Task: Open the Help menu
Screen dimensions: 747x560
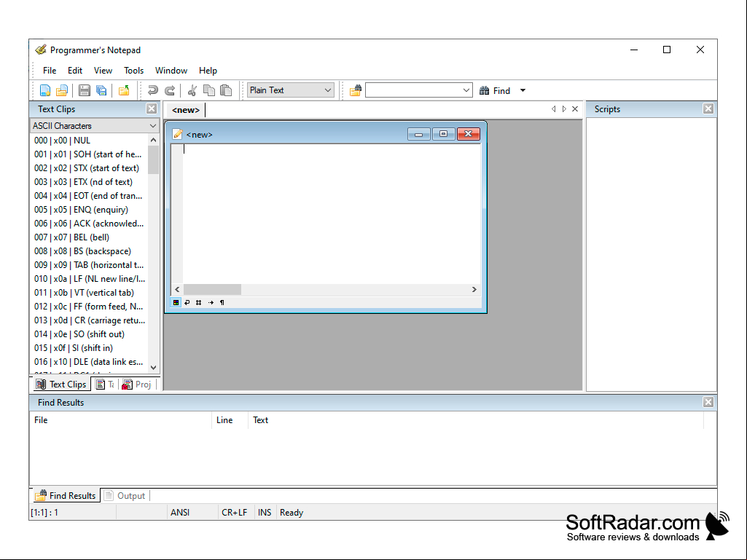Action: click(x=208, y=71)
